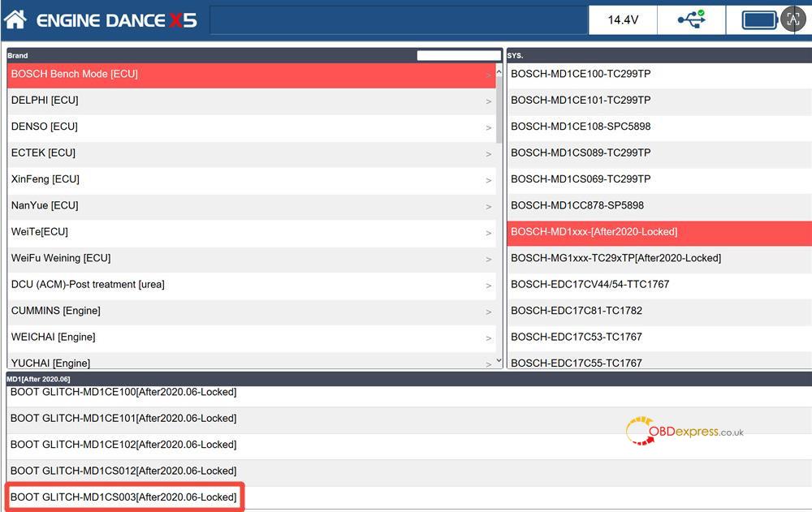Go to the home screen icon
The image size is (812, 512).
tap(15, 19)
